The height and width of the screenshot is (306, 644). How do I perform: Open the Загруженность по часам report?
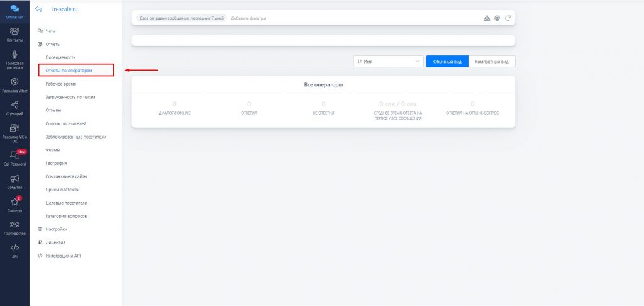[x=70, y=97]
